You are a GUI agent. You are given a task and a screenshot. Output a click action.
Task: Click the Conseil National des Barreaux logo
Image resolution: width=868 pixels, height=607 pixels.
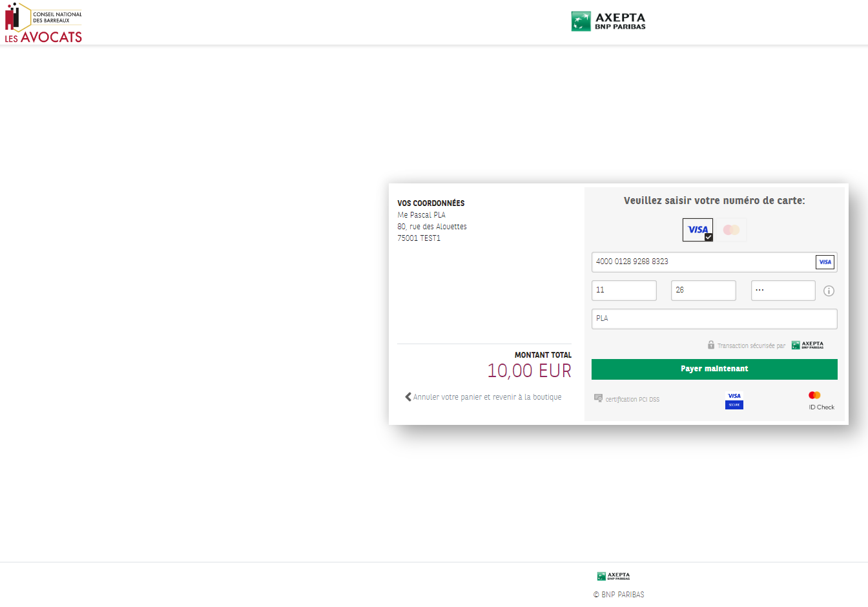click(43, 23)
